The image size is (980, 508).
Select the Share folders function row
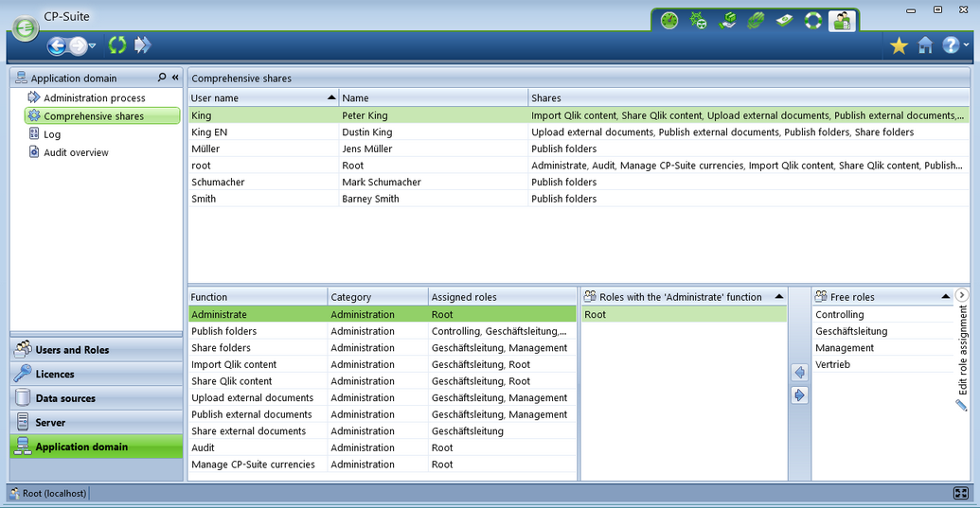382,347
